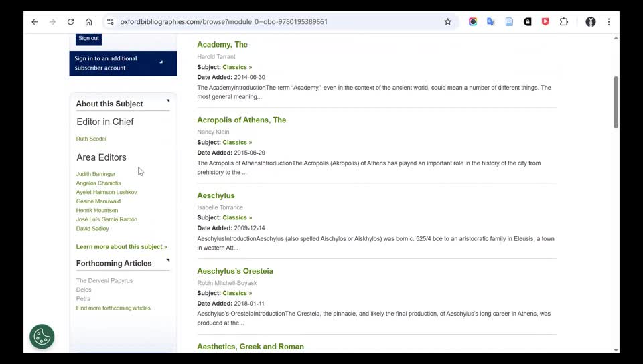Open area editor Gesine Manuwald link
Image resolution: width=643 pixels, height=364 pixels.
[x=98, y=201]
